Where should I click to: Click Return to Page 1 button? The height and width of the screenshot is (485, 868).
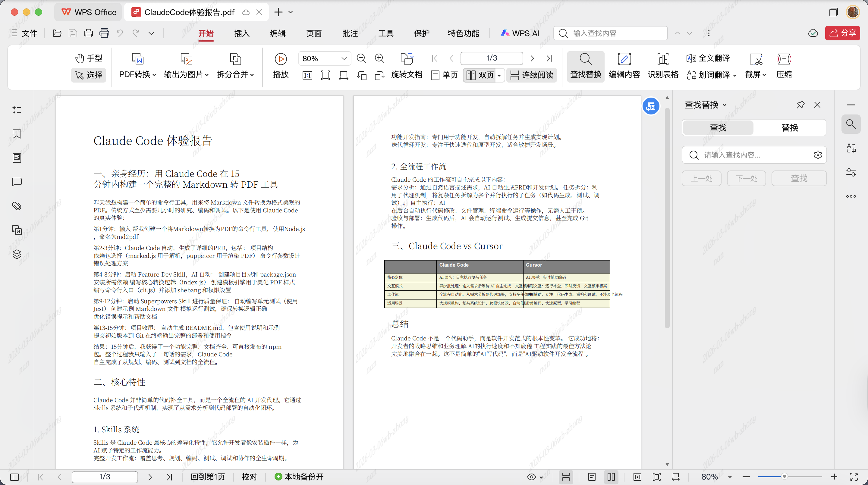pos(207,477)
